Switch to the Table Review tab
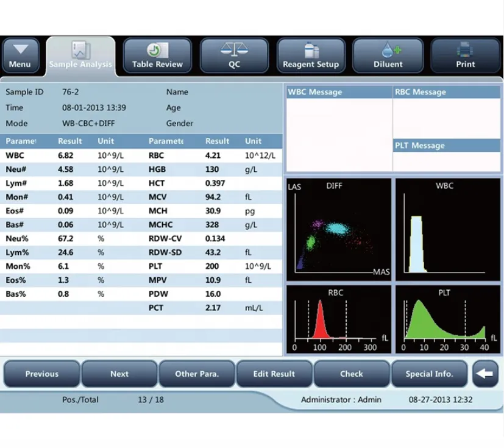 point(157,55)
